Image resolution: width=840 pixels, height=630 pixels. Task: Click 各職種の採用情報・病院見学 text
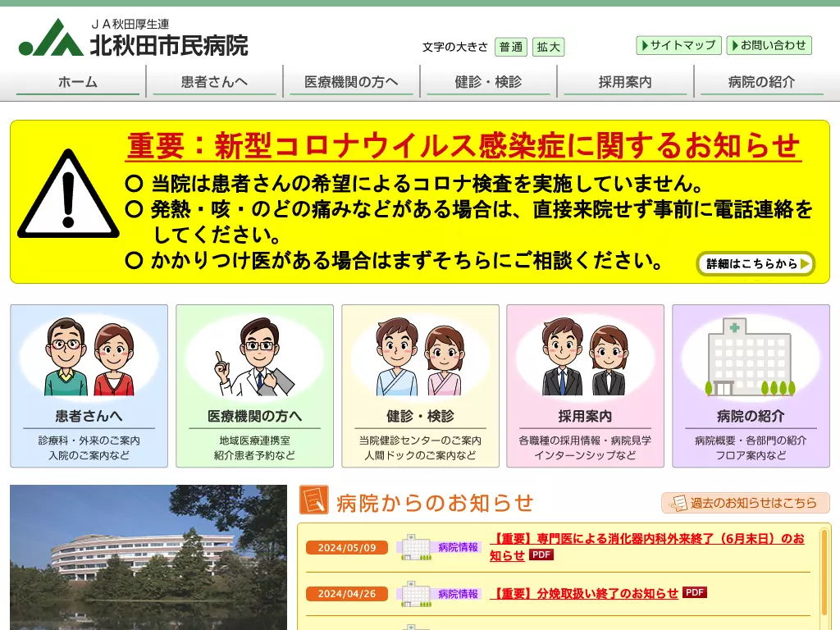[585, 441]
